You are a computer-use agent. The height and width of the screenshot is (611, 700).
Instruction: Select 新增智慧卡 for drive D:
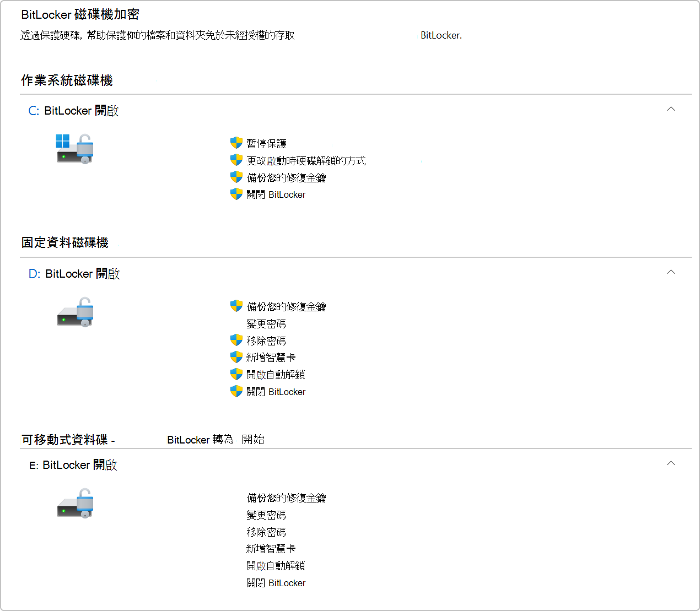point(271,358)
